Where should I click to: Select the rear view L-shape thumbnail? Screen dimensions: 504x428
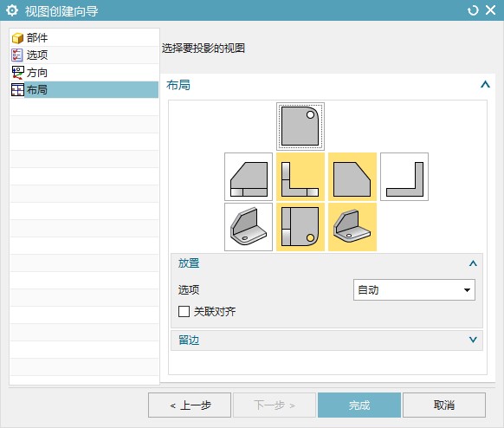pos(404,177)
